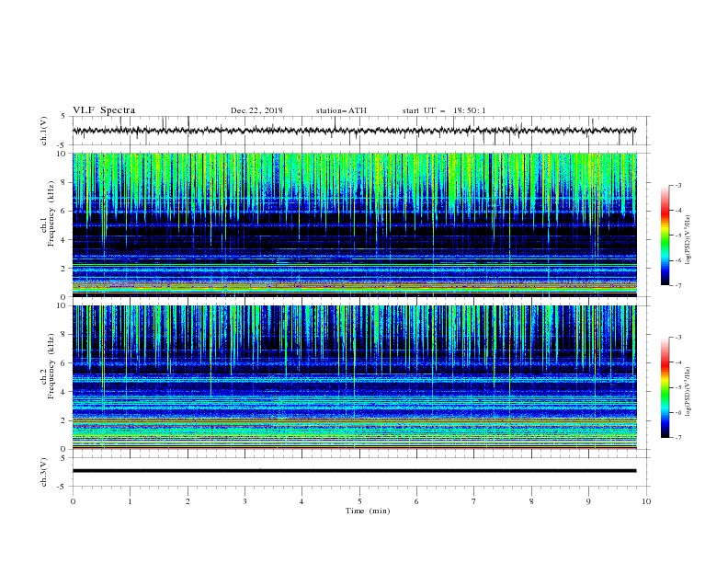This screenshot has width=728, height=563.
Task: Click time axis tick label "5"
Action: tap(359, 501)
